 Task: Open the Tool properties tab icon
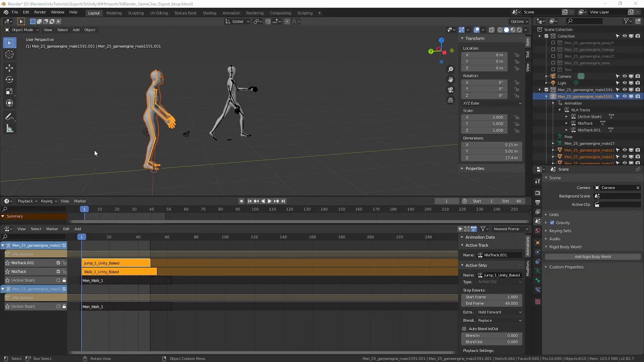537,180
